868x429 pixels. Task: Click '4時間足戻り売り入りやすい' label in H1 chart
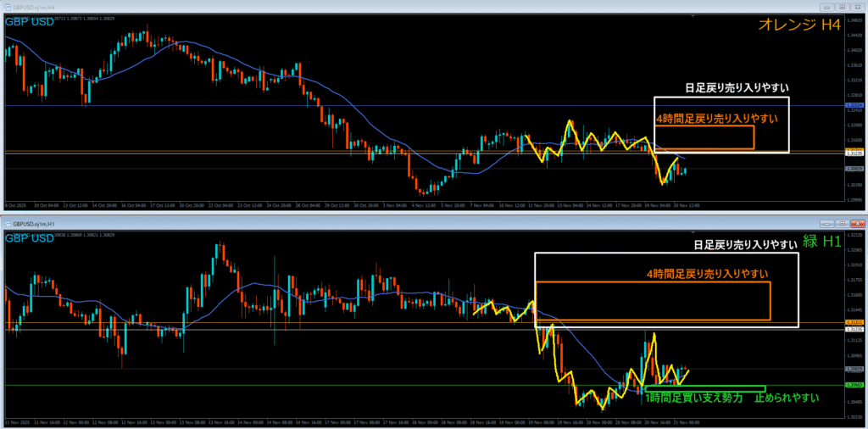coord(707,273)
